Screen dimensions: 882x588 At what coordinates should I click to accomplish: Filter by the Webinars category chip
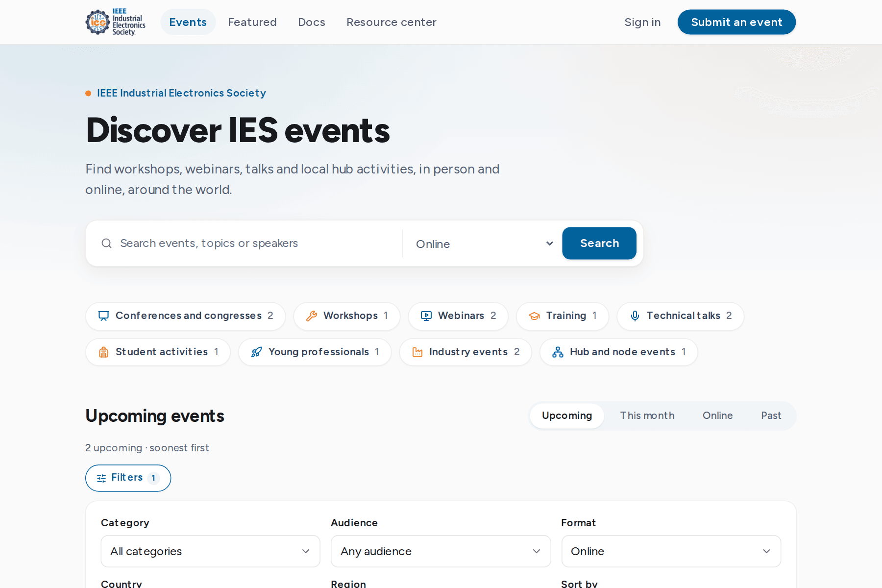coord(458,316)
